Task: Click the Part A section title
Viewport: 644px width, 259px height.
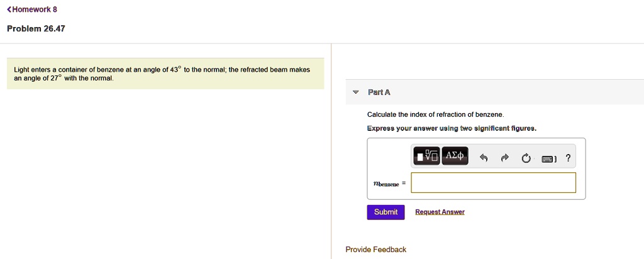Action: click(x=379, y=92)
